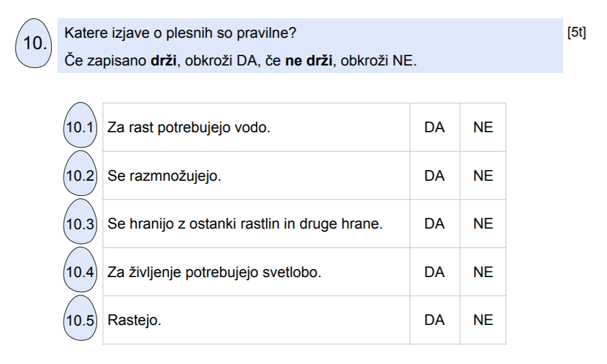Select DA for 'Se razmnožujejo'
This screenshot has width=607, height=364.
coord(434,176)
